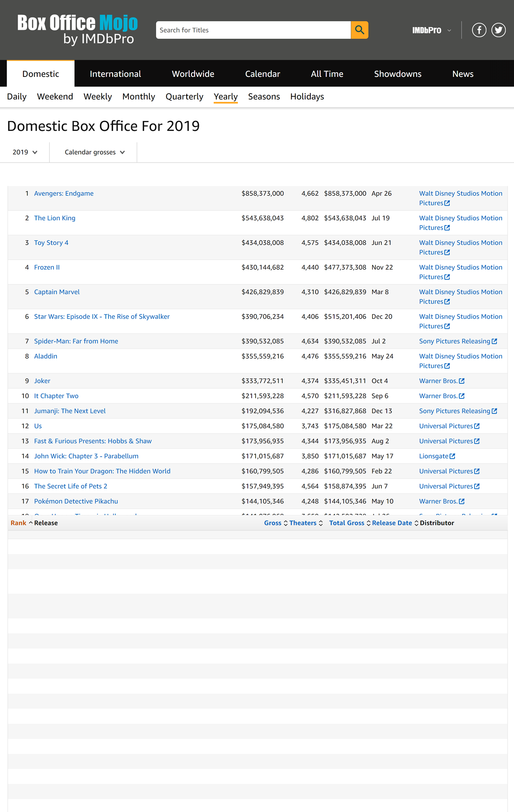Click external link icon in Aladdin row
The image size is (514, 812).
pos(447,366)
